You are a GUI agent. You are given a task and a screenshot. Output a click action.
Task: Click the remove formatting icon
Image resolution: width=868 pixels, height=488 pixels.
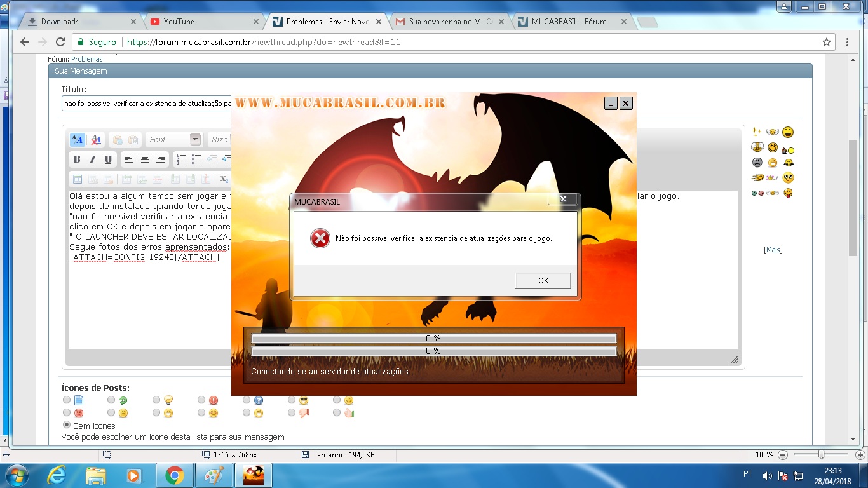click(96, 140)
